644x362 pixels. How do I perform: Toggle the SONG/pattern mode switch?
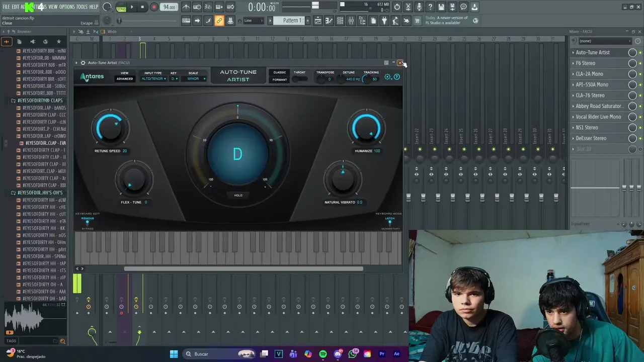tap(121, 8)
